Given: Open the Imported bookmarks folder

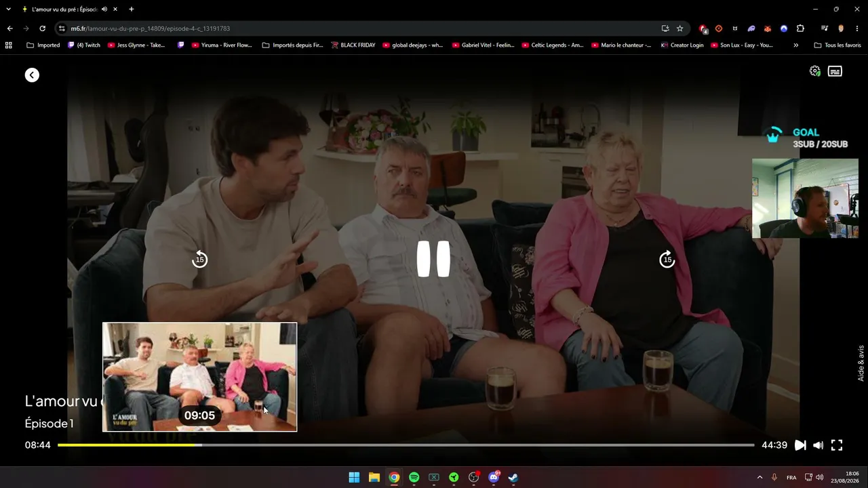Looking at the screenshot, I should [x=43, y=45].
